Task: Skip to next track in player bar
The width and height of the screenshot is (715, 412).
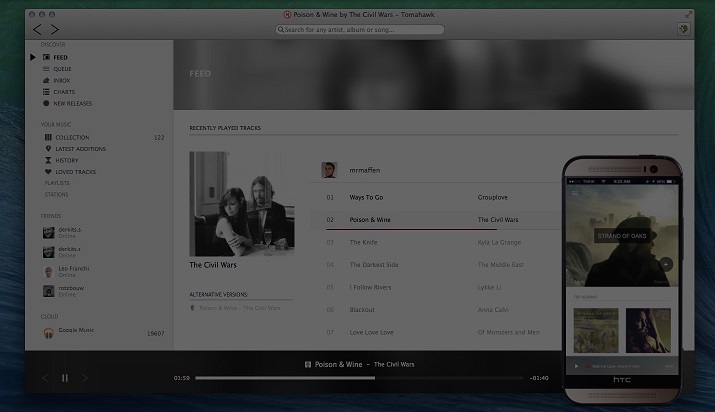Action: click(84, 378)
